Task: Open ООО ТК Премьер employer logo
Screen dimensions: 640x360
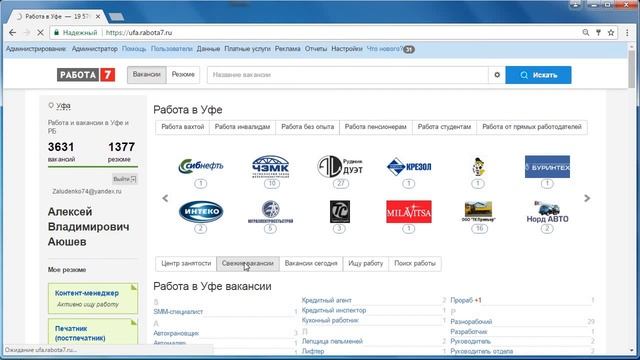Action: [x=478, y=211]
